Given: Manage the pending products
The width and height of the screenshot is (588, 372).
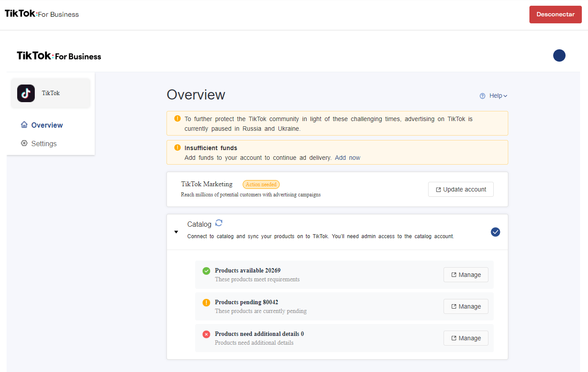Looking at the screenshot, I should (466, 306).
